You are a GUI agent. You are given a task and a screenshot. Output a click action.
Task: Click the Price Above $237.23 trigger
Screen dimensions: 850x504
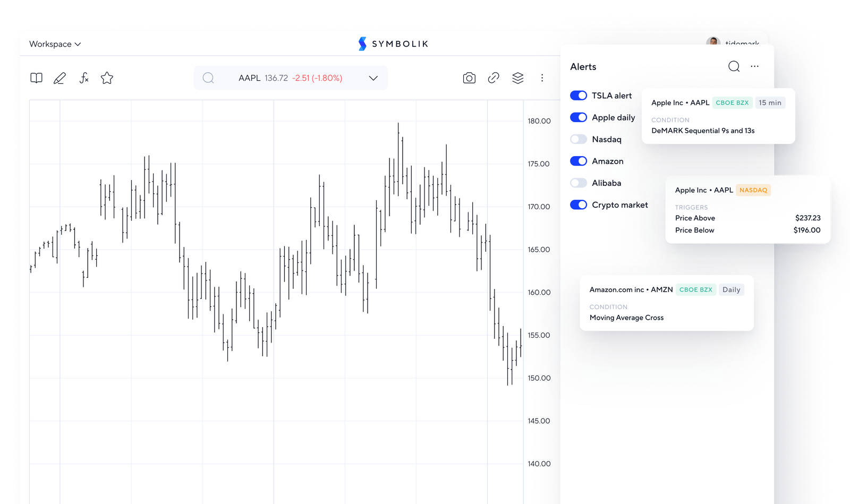[x=747, y=218]
